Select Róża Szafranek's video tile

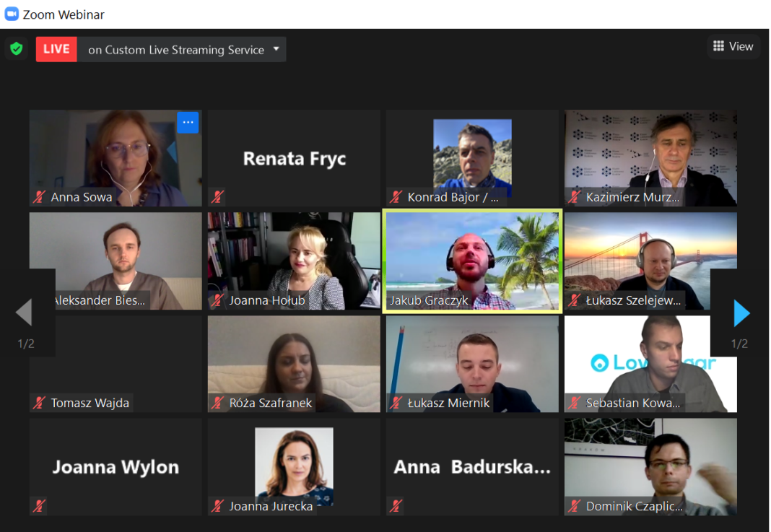pos(294,364)
